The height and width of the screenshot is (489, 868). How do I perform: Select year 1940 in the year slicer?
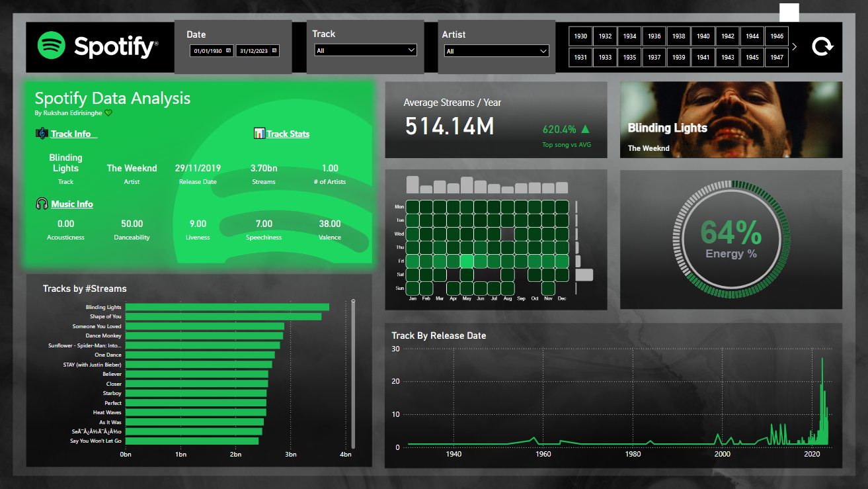[703, 36]
